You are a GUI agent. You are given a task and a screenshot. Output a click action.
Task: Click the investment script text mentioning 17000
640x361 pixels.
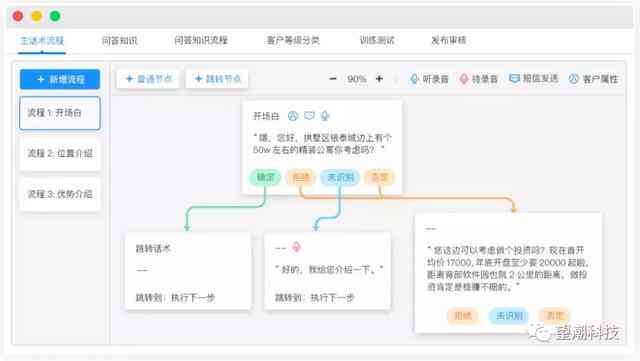point(508,268)
